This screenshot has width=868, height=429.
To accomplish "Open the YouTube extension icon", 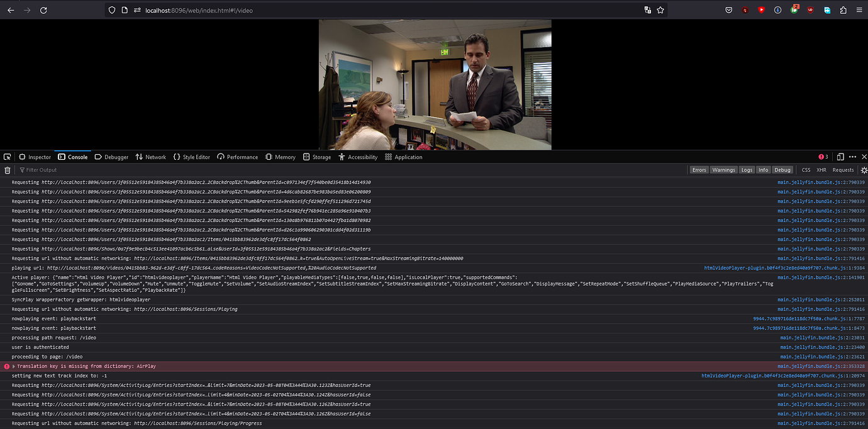I will (761, 10).
